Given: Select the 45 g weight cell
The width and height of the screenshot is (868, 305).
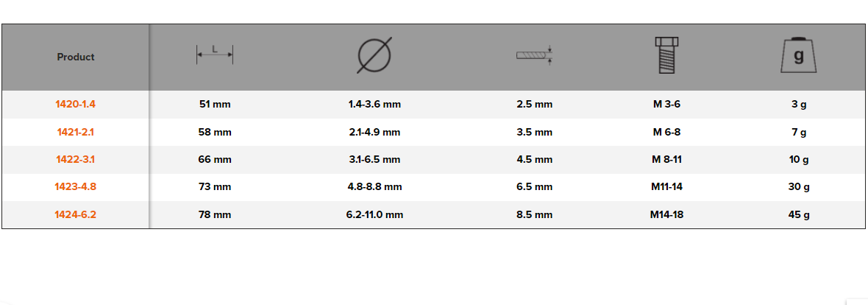Looking at the screenshot, I should click(x=799, y=215).
